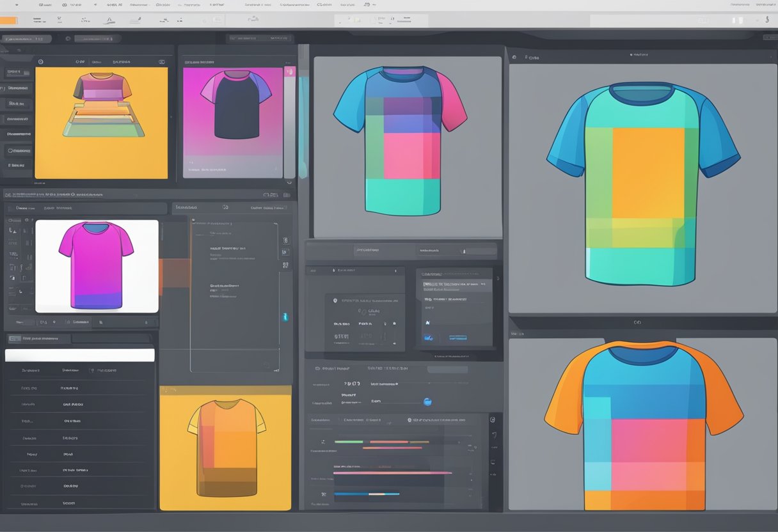
Task: Tick the checkbox in the first list row
Action: point(92,370)
